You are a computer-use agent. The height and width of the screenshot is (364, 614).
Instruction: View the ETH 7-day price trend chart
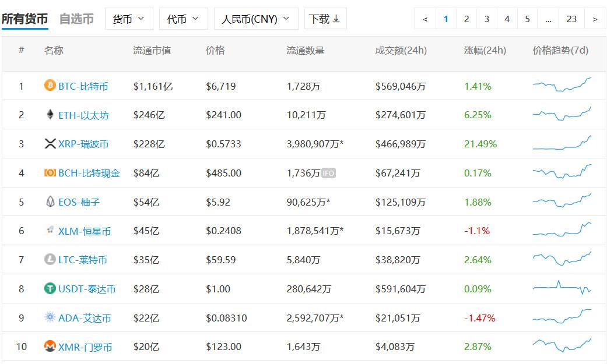coord(562,114)
